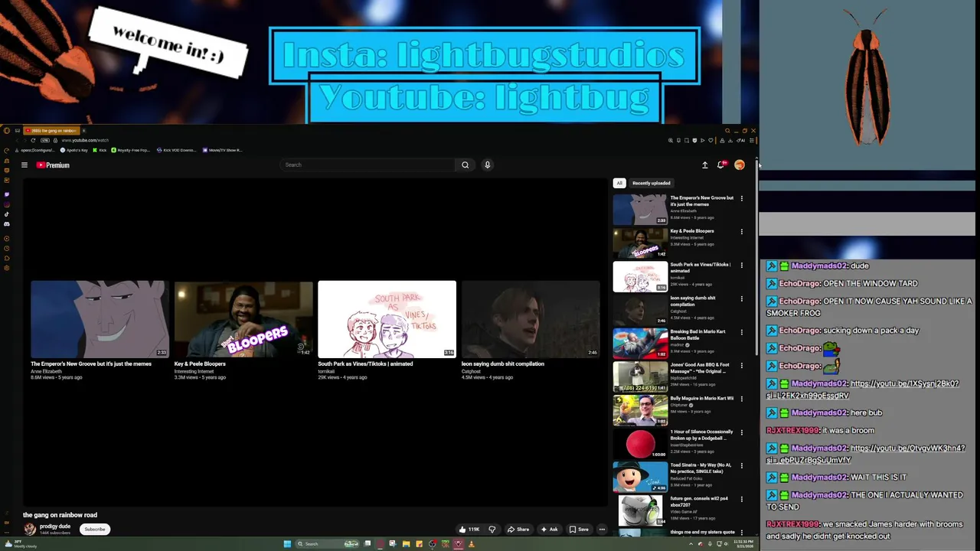The image size is (980, 551).
Task: Click the Ask button under the video
Action: (x=549, y=529)
